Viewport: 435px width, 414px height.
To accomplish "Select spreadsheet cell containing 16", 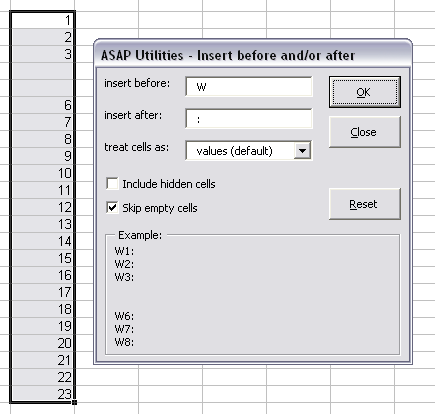I will tap(43, 275).
